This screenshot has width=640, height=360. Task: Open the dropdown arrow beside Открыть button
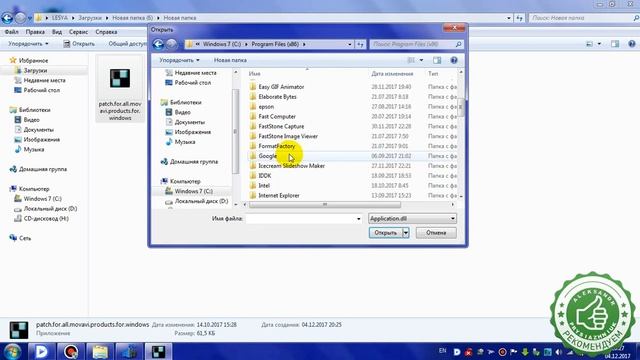[406, 233]
